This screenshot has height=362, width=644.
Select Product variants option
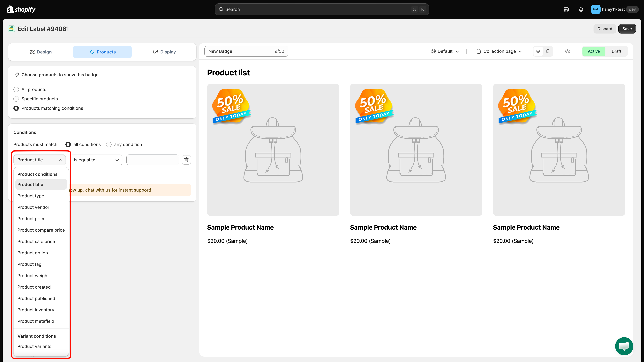tap(41, 346)
